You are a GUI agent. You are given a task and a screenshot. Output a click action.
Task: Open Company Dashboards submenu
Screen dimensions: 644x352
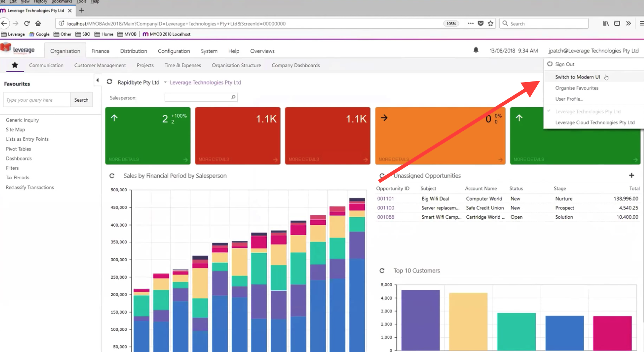point(296,66)
